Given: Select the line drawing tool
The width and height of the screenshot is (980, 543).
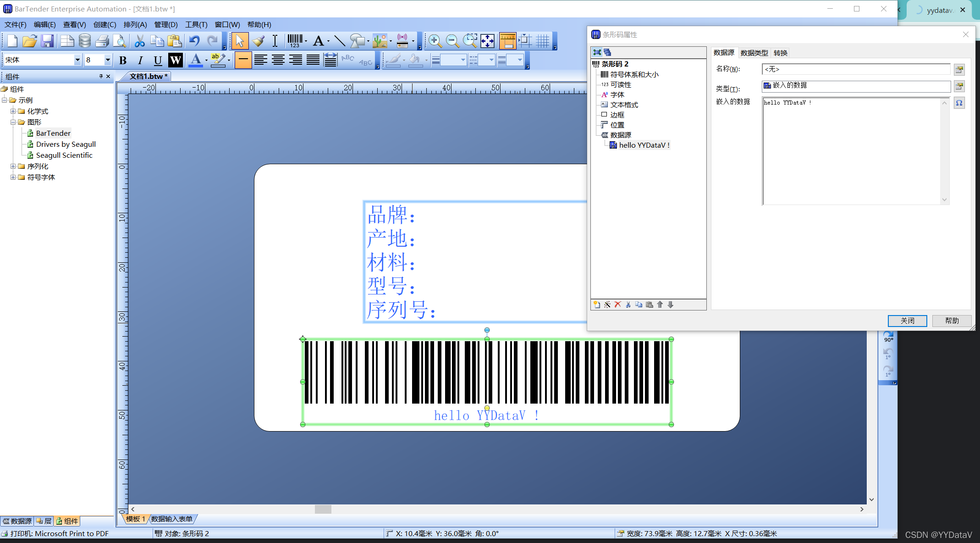Looking at the screenshot, I should pos(340,41).
